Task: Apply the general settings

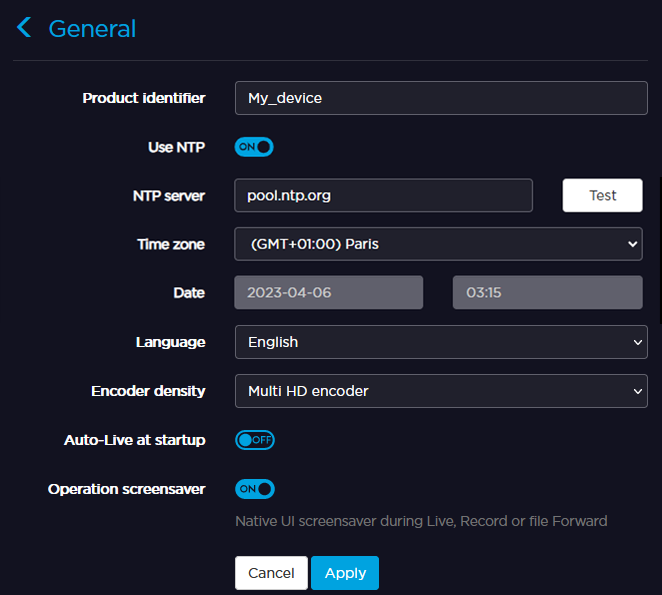Action: (x=345, y=573)
